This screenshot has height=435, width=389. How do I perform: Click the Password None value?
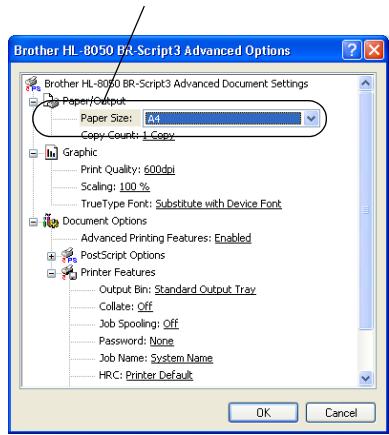pyautogui.click(x=161, y=341)
